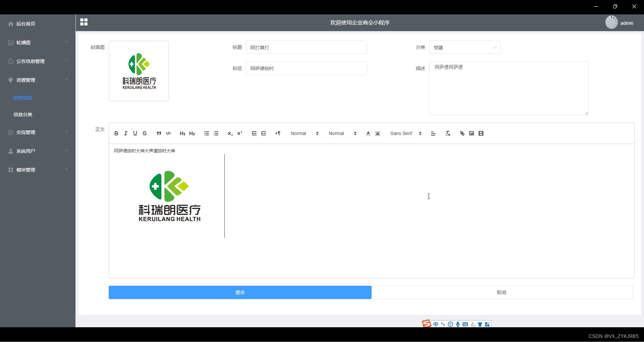Activate Sogou voice input microphone
The height and width of the screenshot is (342, 644).
click(x=458, y=324)
